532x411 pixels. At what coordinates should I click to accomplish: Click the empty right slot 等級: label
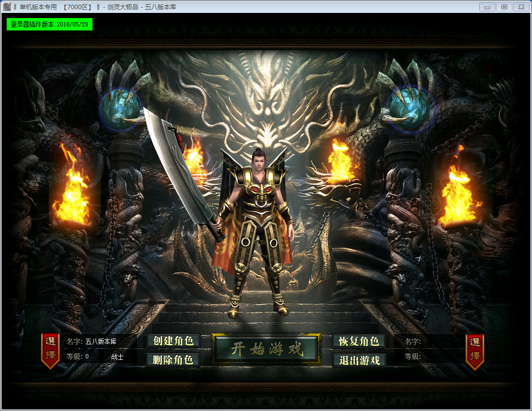(413, 356)
